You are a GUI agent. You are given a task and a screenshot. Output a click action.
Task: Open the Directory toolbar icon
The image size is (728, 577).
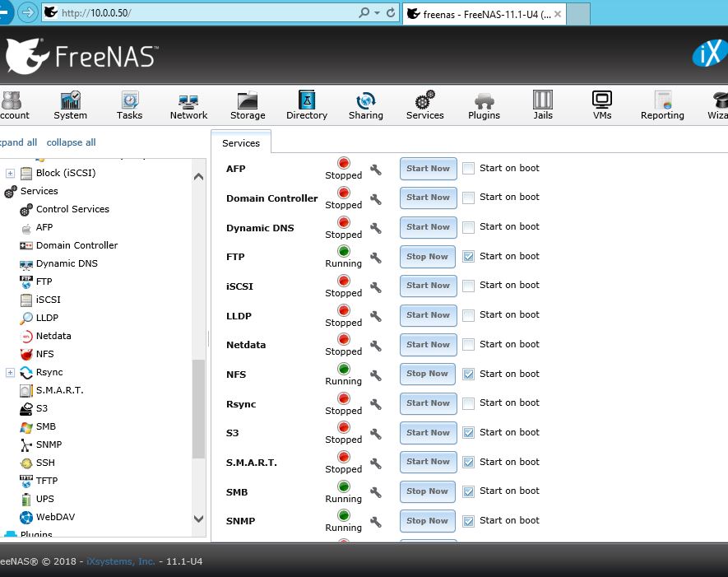(307, 105)
